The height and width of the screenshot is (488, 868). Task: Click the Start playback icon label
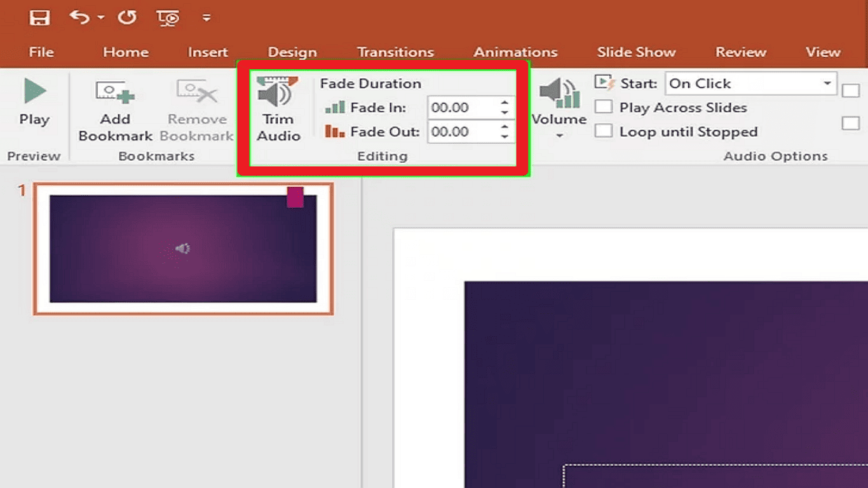tap(606, 82)
